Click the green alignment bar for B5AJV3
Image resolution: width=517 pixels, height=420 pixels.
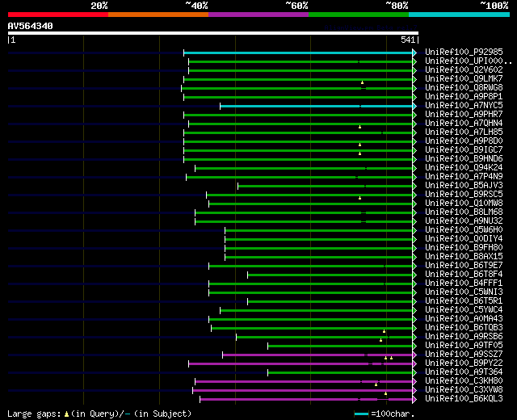pos(325,187)
